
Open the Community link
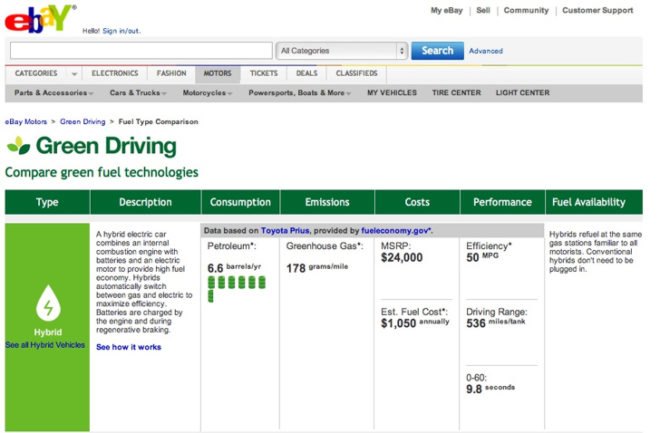[526, 11]
